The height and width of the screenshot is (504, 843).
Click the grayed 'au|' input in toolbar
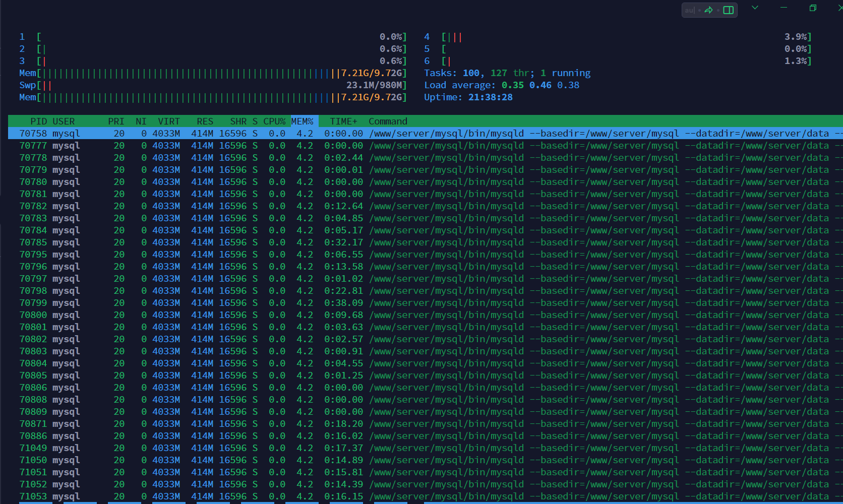(690, 10)
